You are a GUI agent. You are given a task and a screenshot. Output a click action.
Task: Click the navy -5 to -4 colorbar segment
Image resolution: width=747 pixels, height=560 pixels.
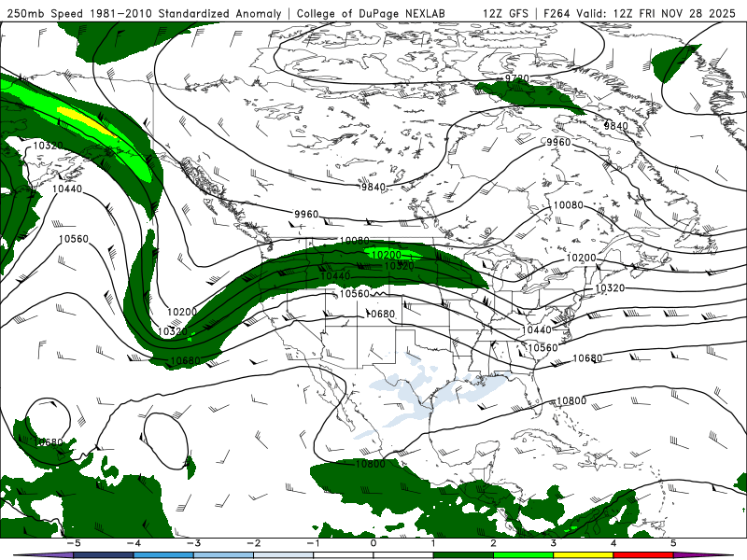pos(104,555)
